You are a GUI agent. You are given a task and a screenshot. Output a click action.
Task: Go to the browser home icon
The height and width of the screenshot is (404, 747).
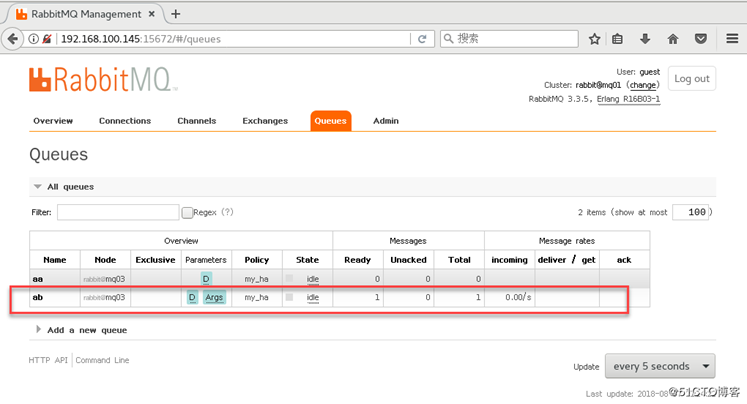tap(673, 39)
